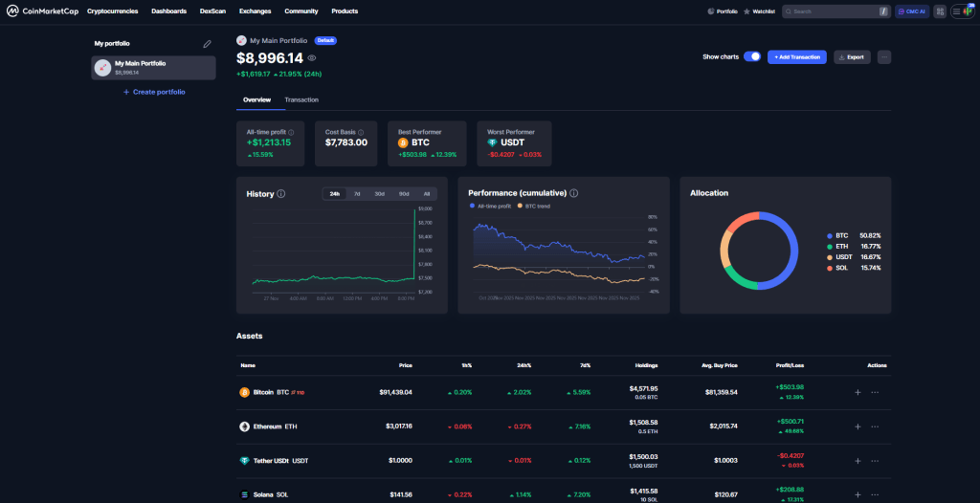Toggle the BTC trend legend series

(532, 206)
